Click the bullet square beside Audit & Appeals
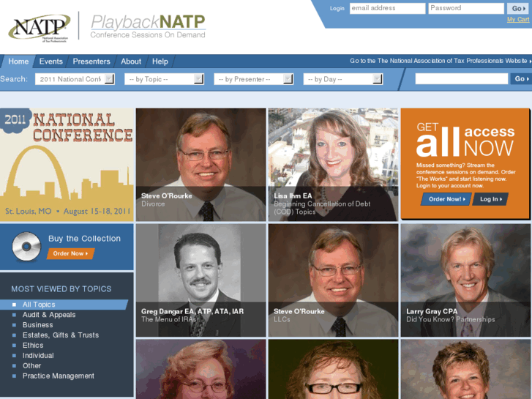This screenshot has height=399, width=532. click(14, 315)
